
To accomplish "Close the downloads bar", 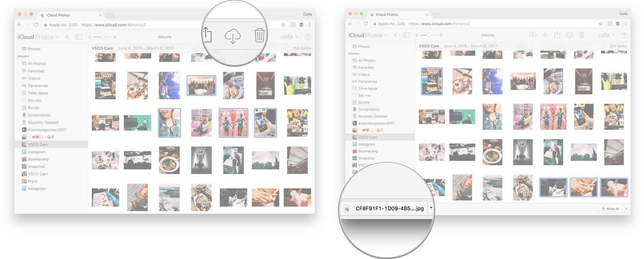I will (x=626, y=209).
